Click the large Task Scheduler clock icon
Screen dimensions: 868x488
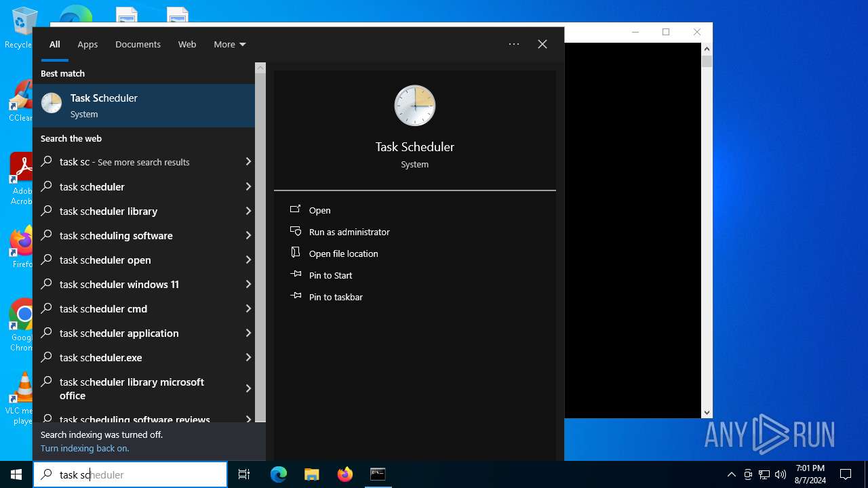point(414,106)
